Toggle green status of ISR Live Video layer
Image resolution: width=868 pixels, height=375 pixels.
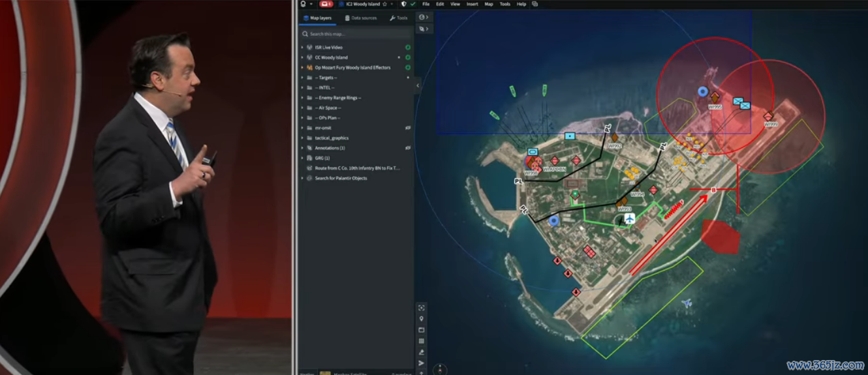[x=408, y=48]
